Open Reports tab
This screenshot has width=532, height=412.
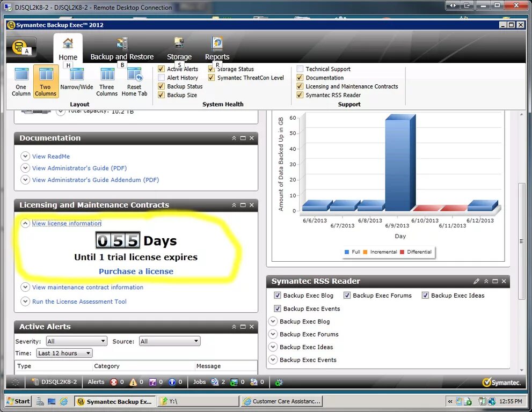click(217, 49)
